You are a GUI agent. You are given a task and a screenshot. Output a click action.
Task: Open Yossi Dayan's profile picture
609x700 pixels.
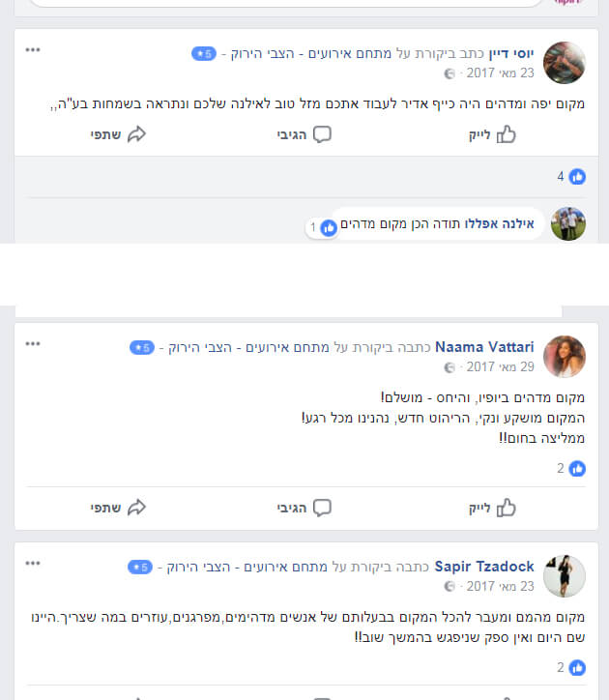[565, 63]
